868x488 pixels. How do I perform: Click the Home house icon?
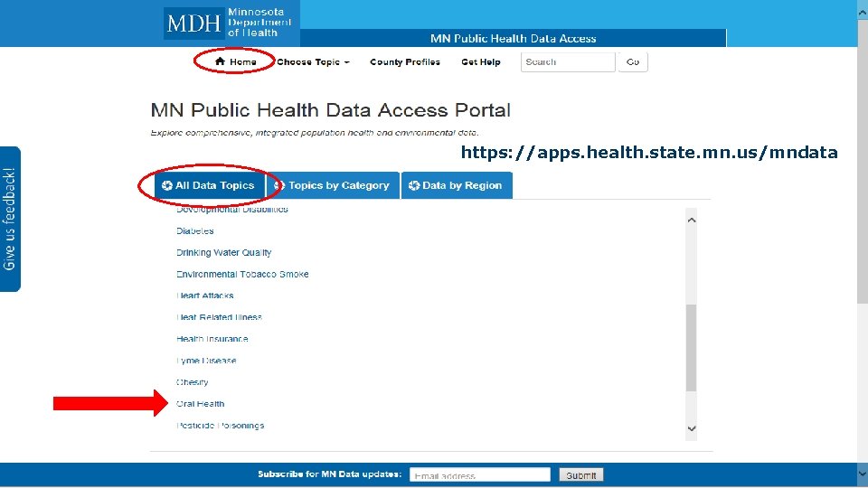[221, 61]
